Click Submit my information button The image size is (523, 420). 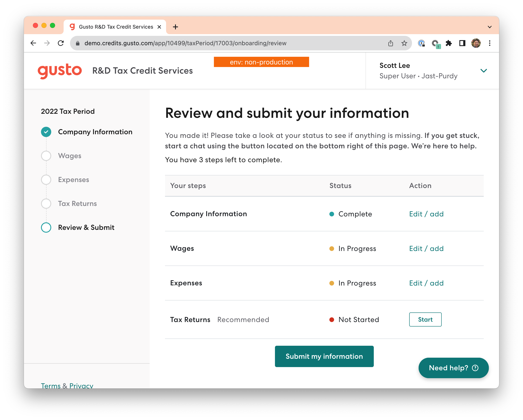[324, 356]
